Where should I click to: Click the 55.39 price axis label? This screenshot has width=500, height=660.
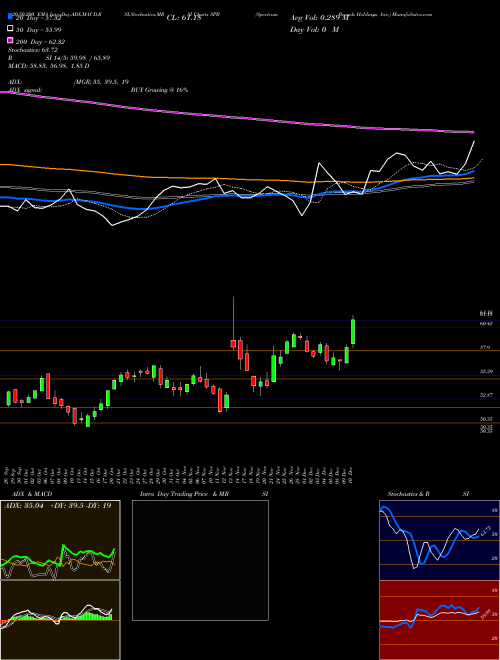pyautogui.click(x=486, y=371)
